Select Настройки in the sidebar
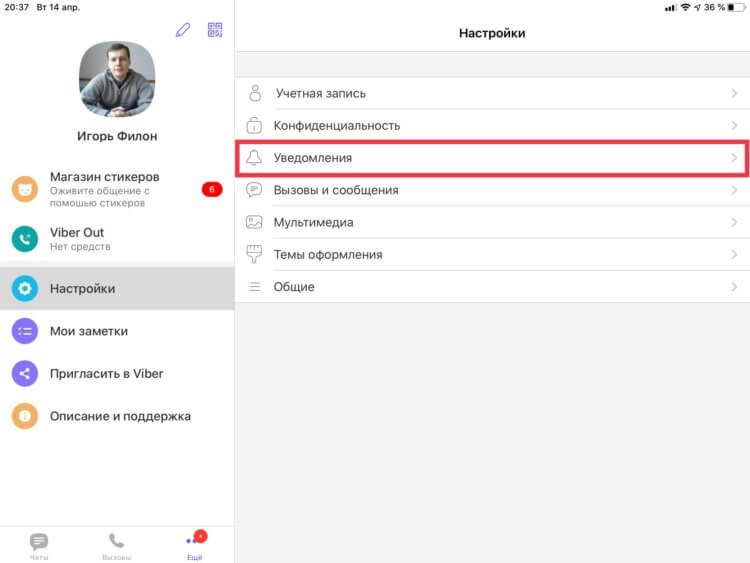Image resolution: width=750 pixels, height=563 pixels. [x=117, y=288]
